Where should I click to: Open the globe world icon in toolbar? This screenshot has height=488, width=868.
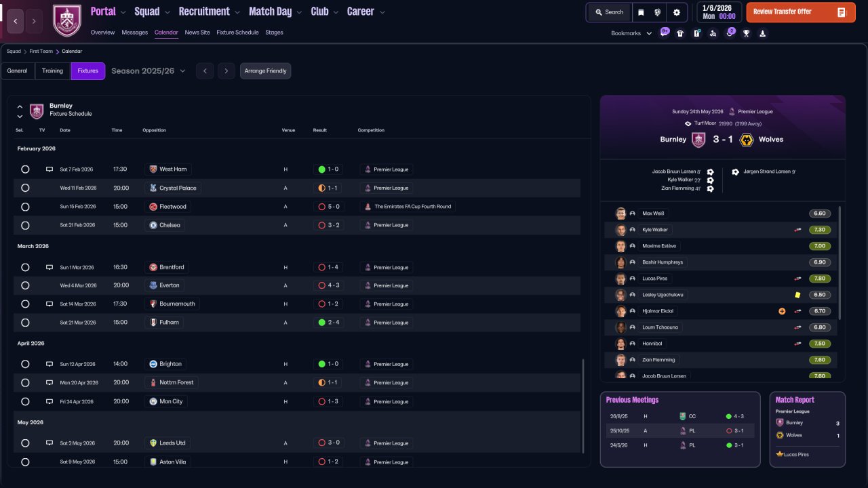(658, 12)
